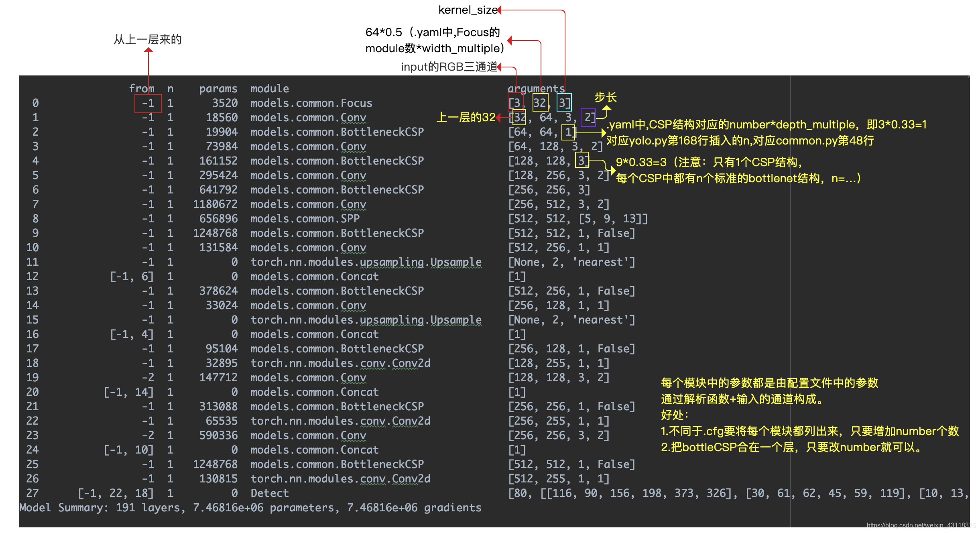
Task: Click from value '[-1, 22, 18]'
Action: [x=116, y=493]
